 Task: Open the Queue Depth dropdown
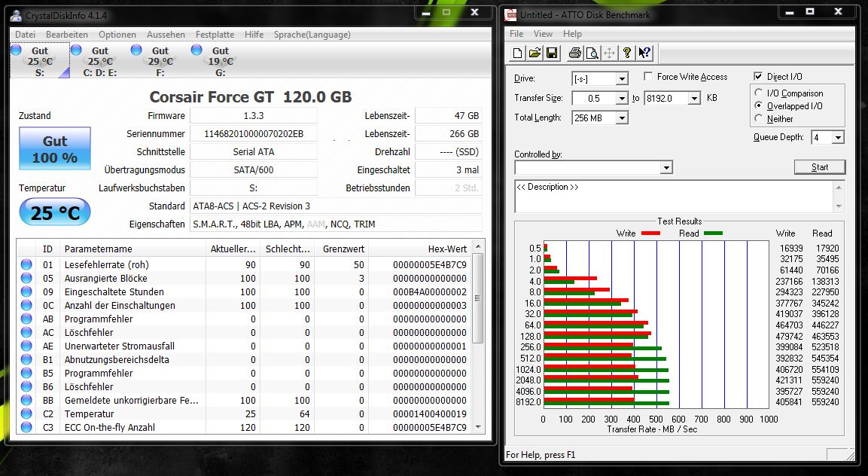click(838, 137)
